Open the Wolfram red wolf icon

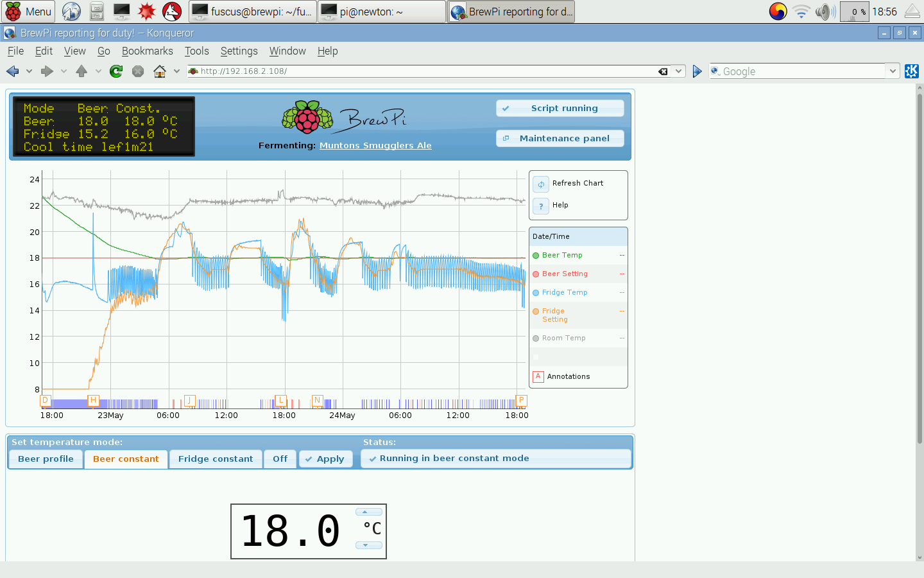coord(172,12)
